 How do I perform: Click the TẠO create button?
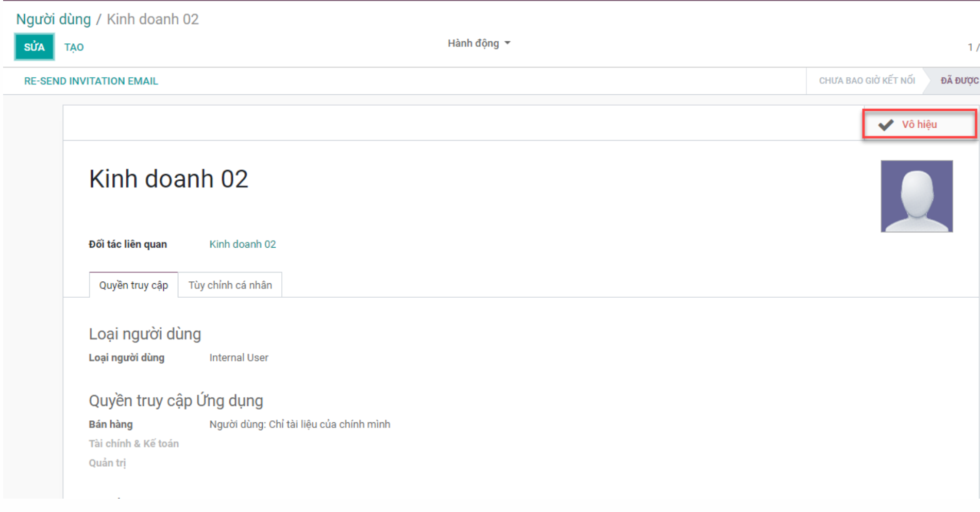pos(74,47)
